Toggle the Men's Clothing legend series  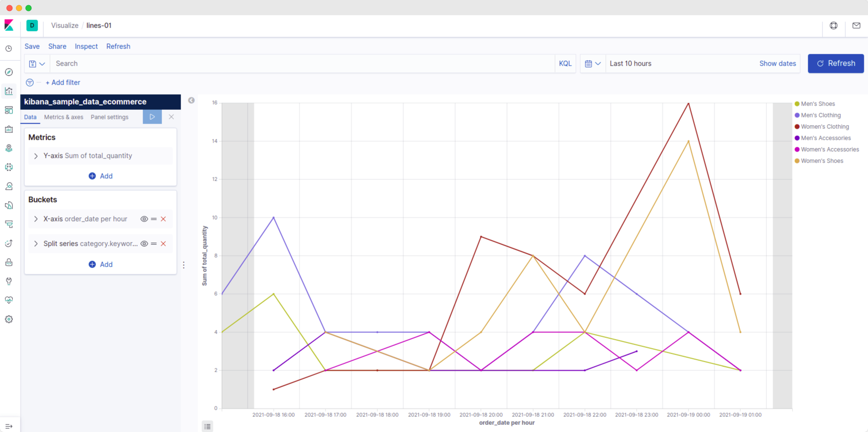coord(820,115)
